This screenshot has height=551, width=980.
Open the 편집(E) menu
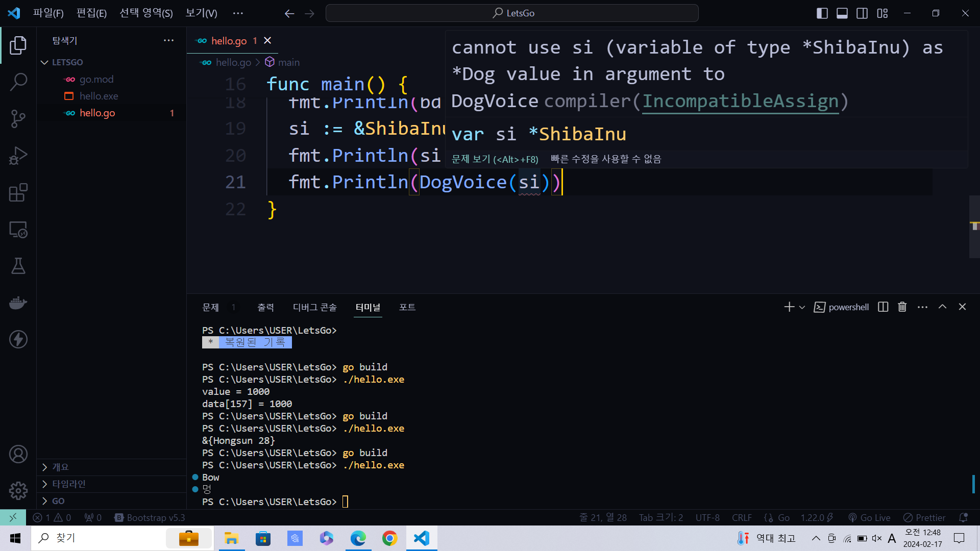(91, 13)
